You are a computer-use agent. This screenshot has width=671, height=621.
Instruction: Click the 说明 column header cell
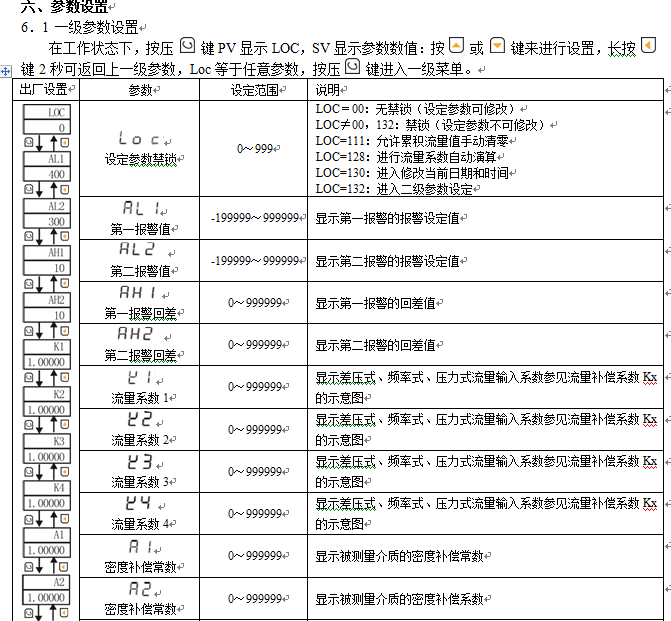coord(330,90)
